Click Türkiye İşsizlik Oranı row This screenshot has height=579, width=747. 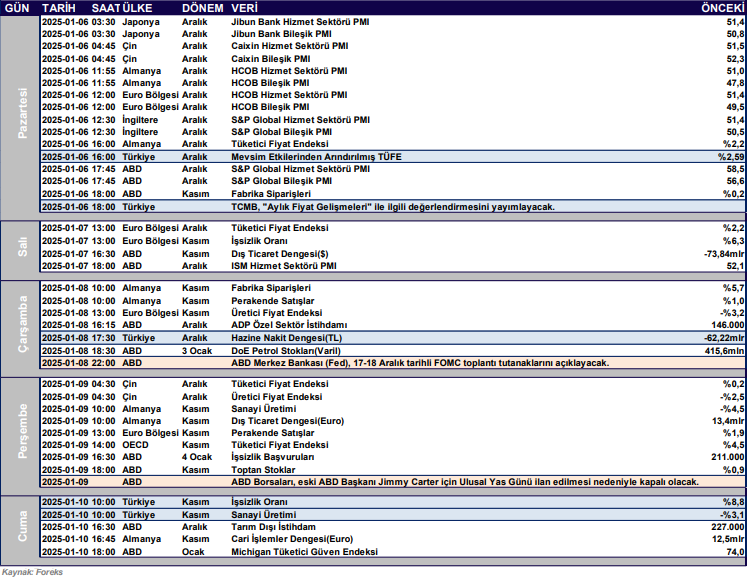tap(393, 502)
